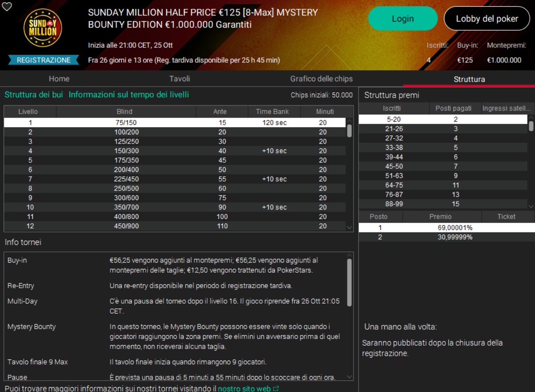Click the Livello column header

30,111
